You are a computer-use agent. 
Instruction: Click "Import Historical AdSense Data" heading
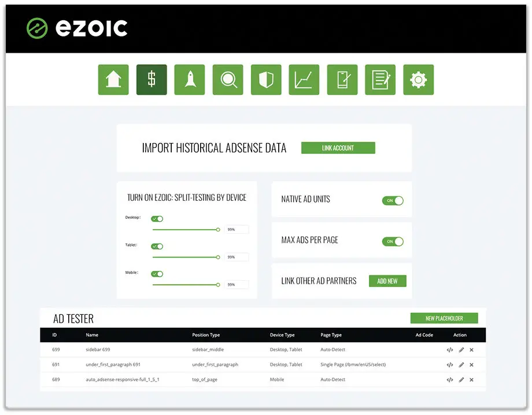coord(214,148)
